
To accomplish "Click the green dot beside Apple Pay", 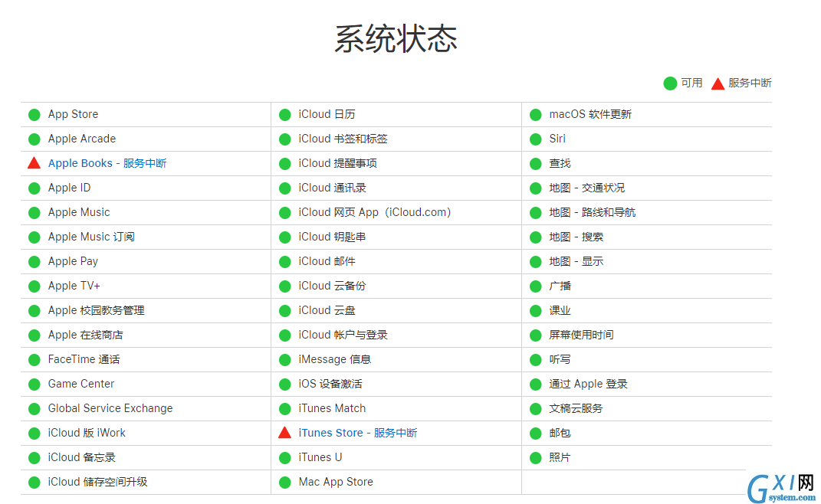I will 34,262.
